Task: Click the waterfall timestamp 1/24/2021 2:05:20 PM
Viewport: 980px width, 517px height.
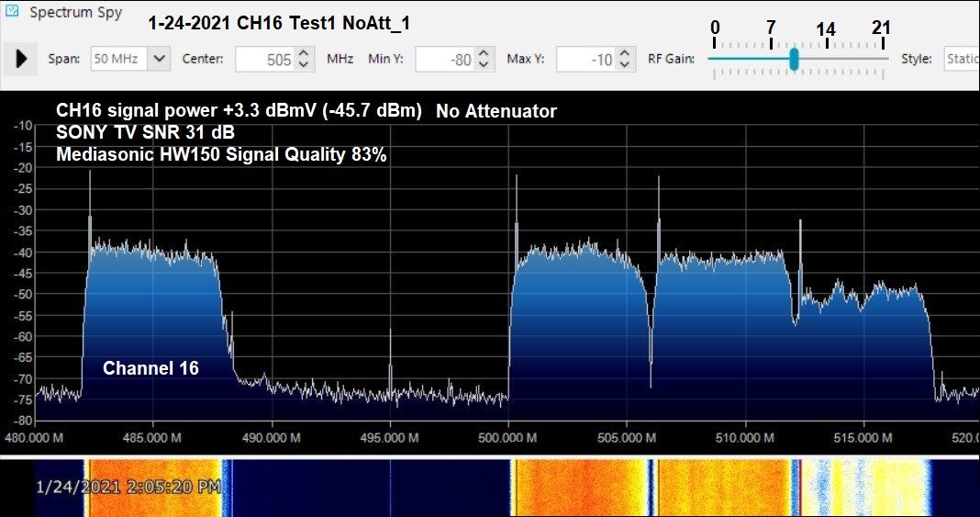Action: click(128, 487)
